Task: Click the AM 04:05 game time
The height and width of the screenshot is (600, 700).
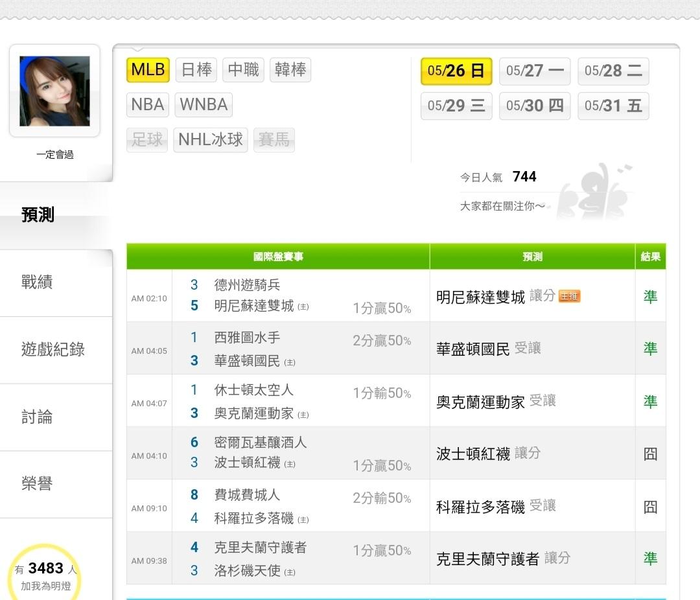Action: click(x=149, y=351)
